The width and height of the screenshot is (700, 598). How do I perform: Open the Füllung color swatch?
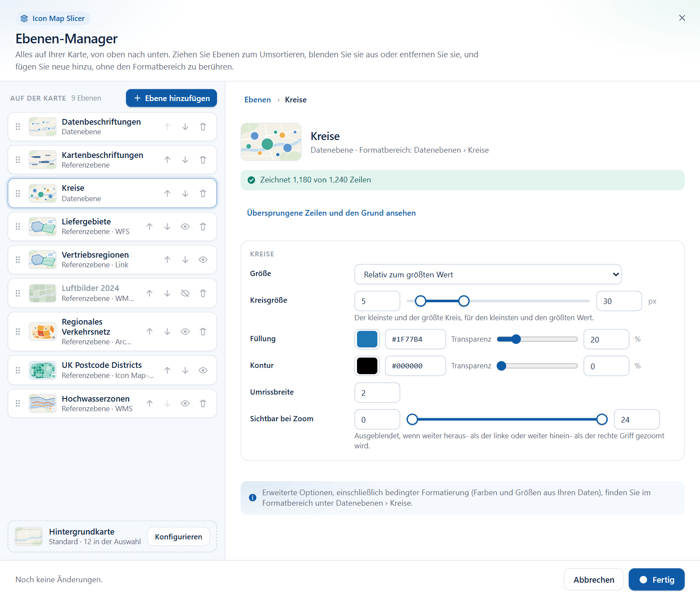[x=367, y=339]
